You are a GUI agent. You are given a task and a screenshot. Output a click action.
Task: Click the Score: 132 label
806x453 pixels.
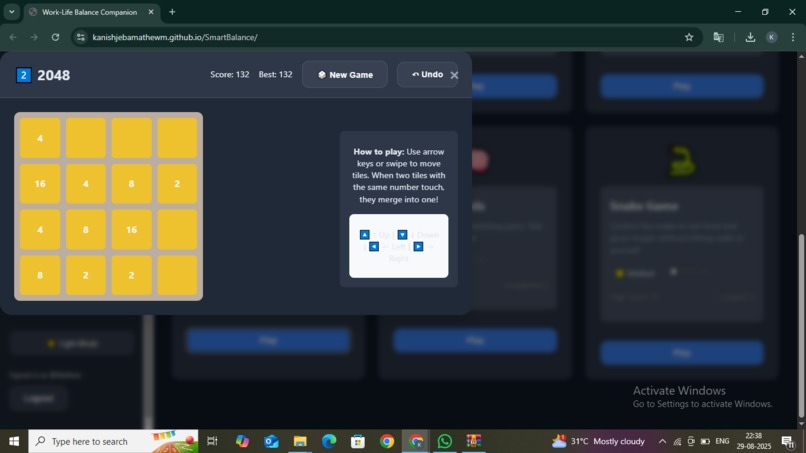[230, 75]
